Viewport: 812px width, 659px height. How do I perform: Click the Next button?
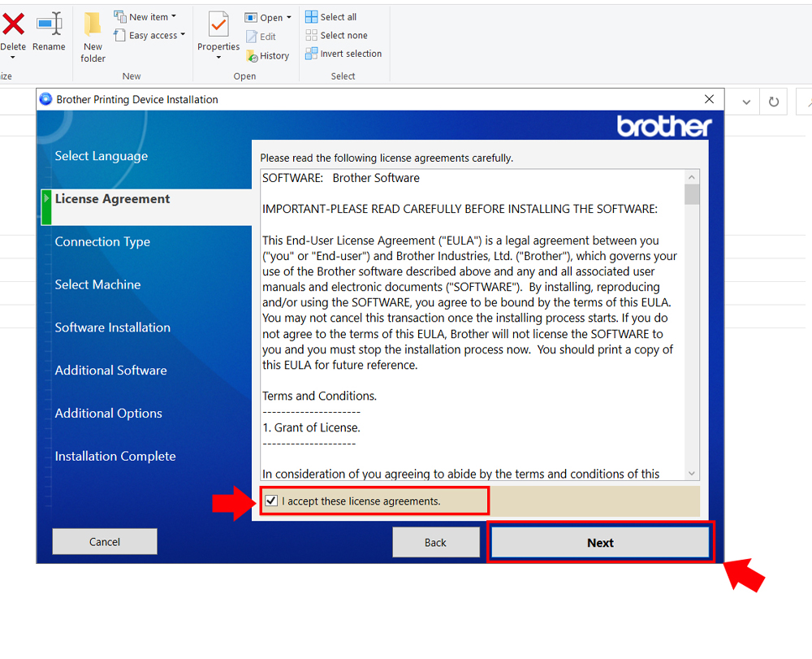pos(600,543)
